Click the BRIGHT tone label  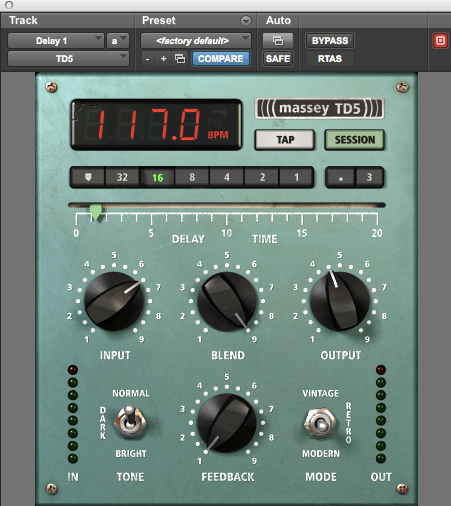pyautogui.click(x=131, y=454)
